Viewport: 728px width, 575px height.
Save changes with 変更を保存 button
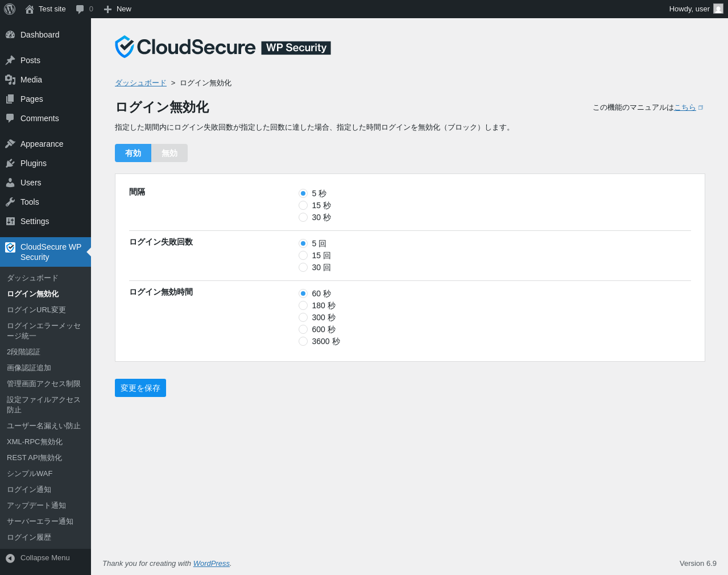tap(140, 388)
